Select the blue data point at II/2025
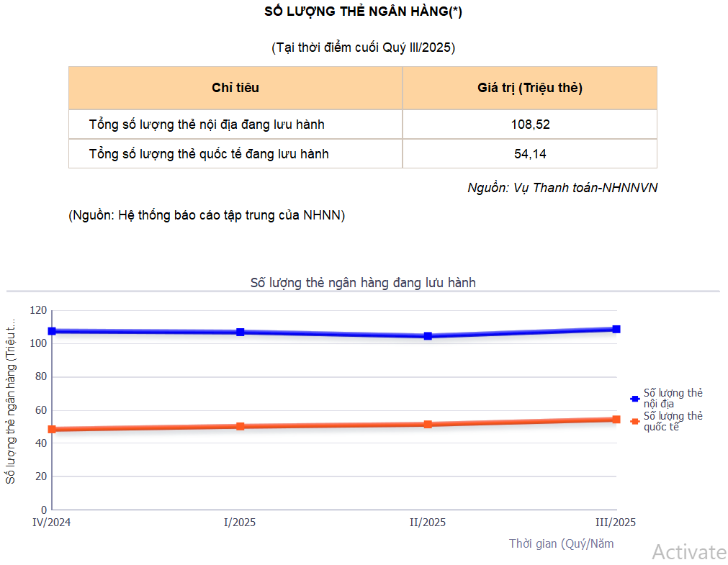This screenshot has width=728, height=565. coord(428,336)
